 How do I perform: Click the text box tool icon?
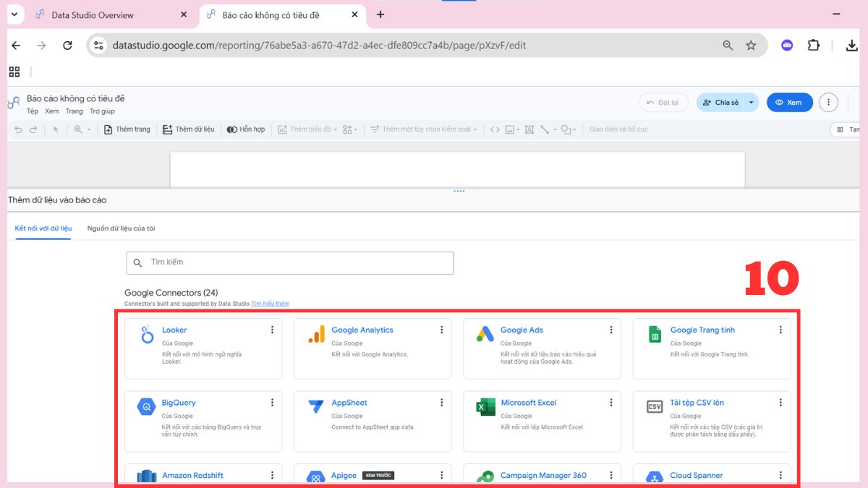(x=529, y=129)
